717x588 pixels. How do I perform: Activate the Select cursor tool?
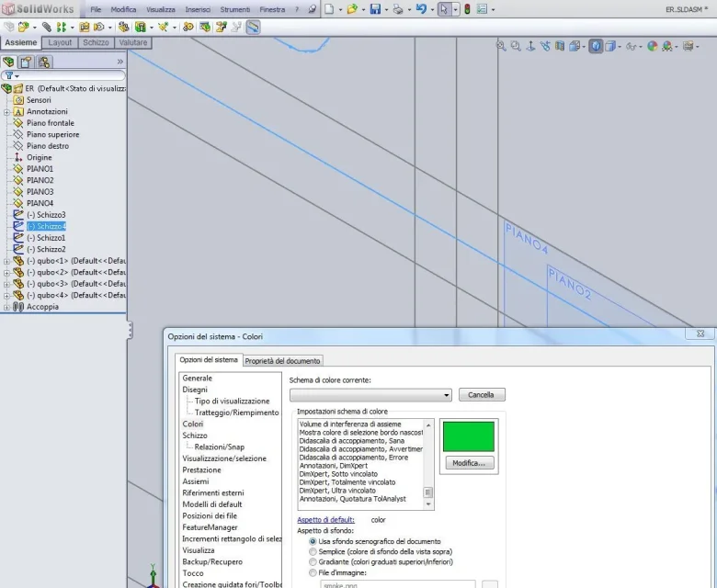click(x=444, y=9)
